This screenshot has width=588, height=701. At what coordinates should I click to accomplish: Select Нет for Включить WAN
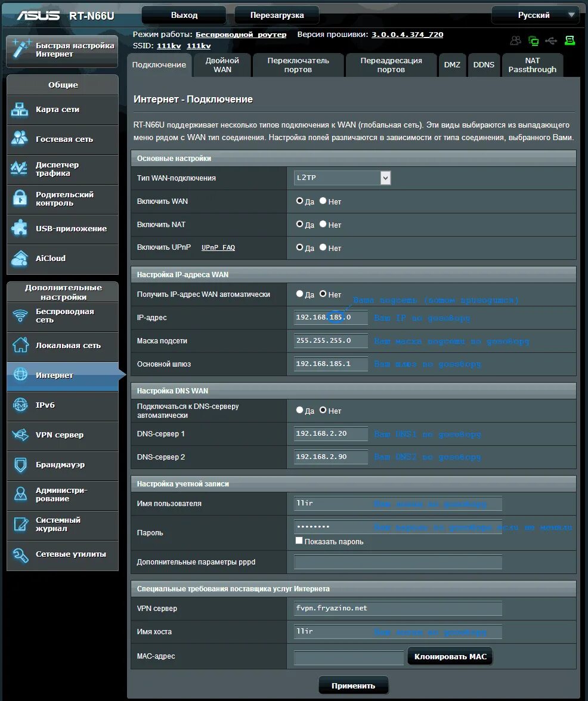click(x=323, y=201)
